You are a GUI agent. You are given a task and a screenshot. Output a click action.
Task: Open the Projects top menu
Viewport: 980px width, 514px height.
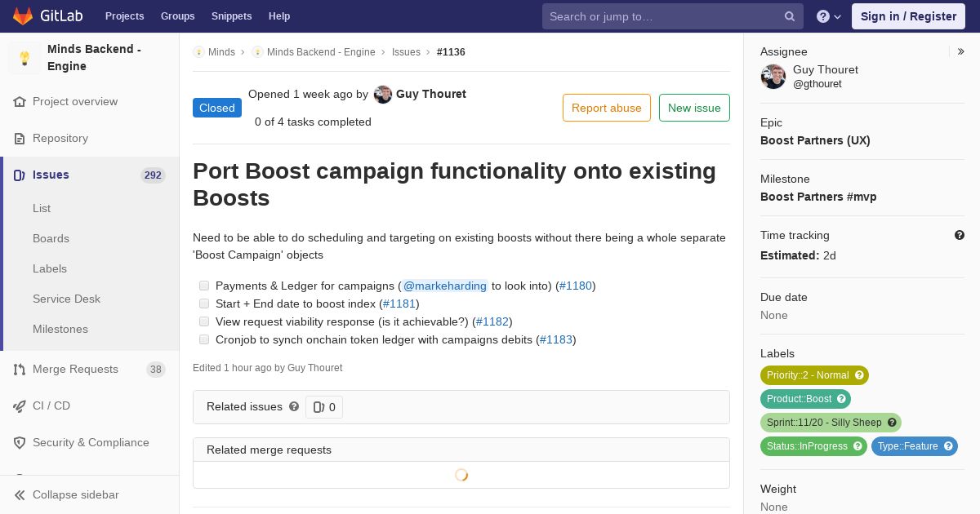point(124,16)
